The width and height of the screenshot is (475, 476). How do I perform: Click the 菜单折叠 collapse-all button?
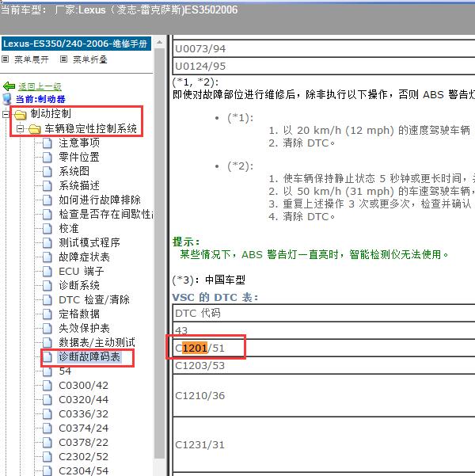[89, 59]
